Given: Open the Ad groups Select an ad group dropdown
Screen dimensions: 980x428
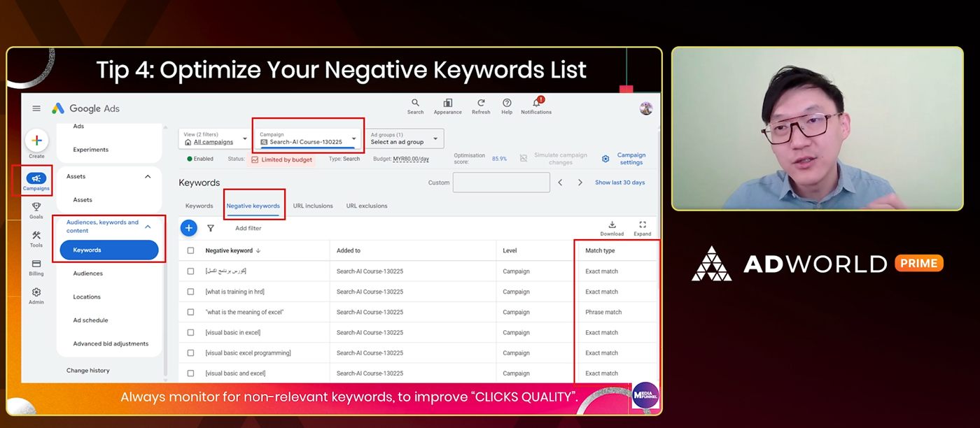Looking at the screenshot, I should [x=405, y=138].
